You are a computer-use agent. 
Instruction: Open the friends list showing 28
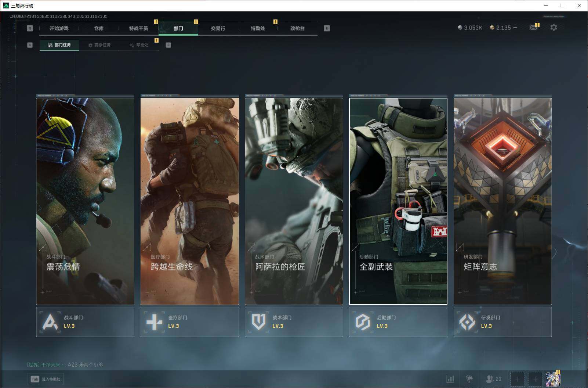(493, 379)
